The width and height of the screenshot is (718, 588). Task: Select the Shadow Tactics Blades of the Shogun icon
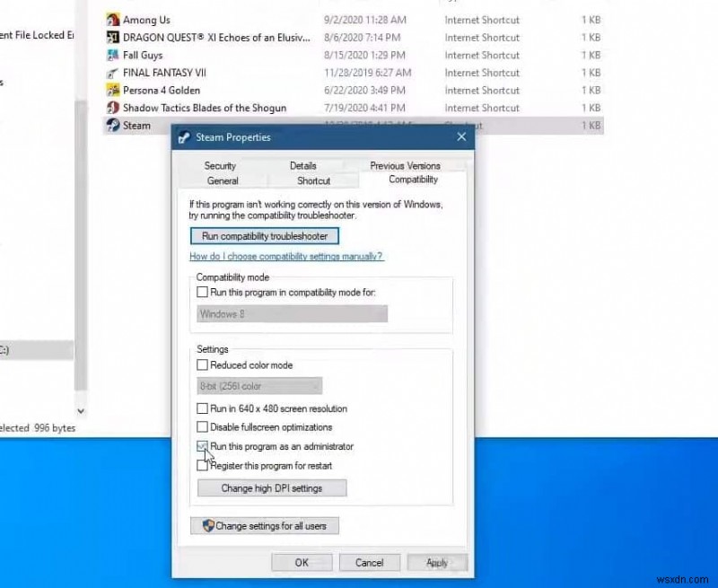(112, 108)
